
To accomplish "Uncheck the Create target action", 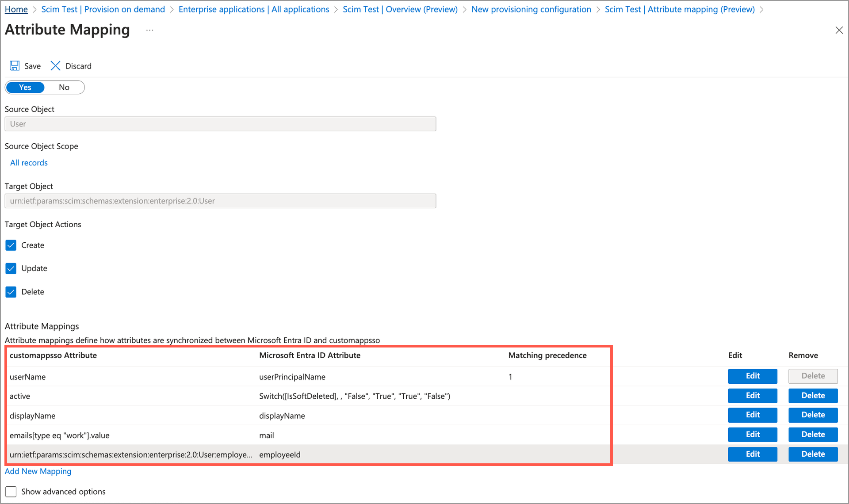I will click(x=11, y=245).
